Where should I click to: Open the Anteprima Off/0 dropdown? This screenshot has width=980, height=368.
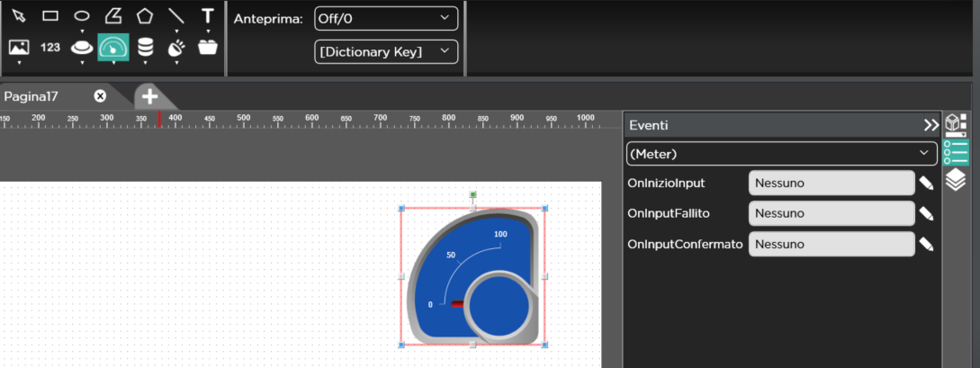click(x=385, y=18)
